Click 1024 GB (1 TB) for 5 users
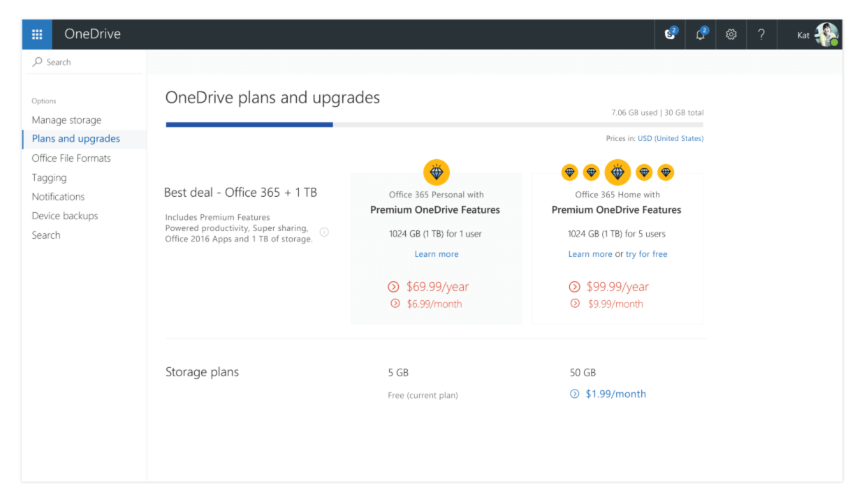Image resolution: width=864 pixels, height=504 pixels. pos(617,234)
